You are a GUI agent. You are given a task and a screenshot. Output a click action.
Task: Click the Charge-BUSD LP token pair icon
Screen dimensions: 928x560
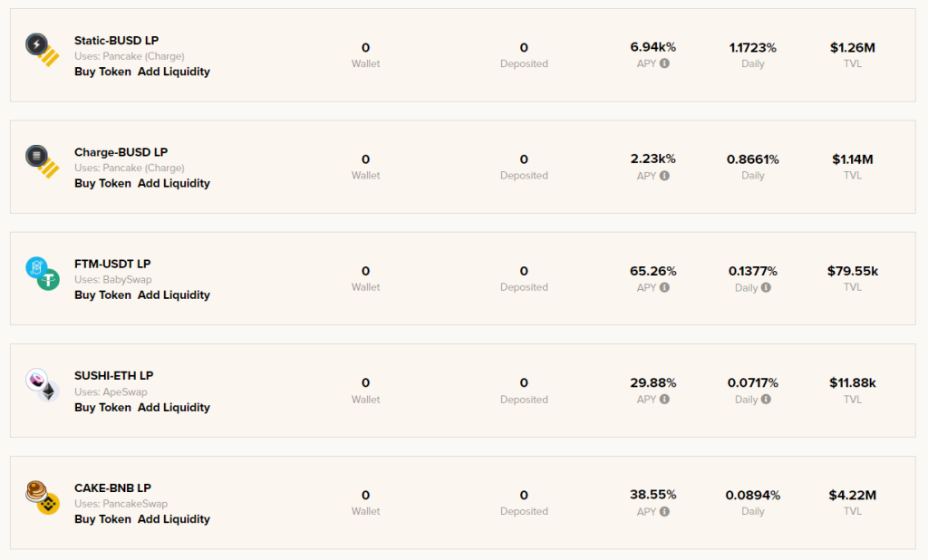click(42, 161)
